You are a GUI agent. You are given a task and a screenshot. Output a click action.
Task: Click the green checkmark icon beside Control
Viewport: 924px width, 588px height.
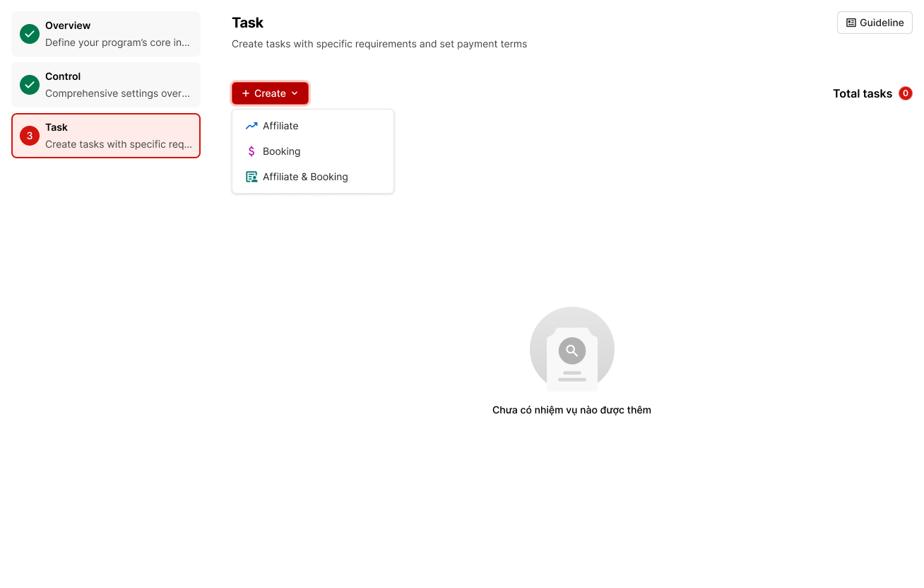(x=30, y=85)
